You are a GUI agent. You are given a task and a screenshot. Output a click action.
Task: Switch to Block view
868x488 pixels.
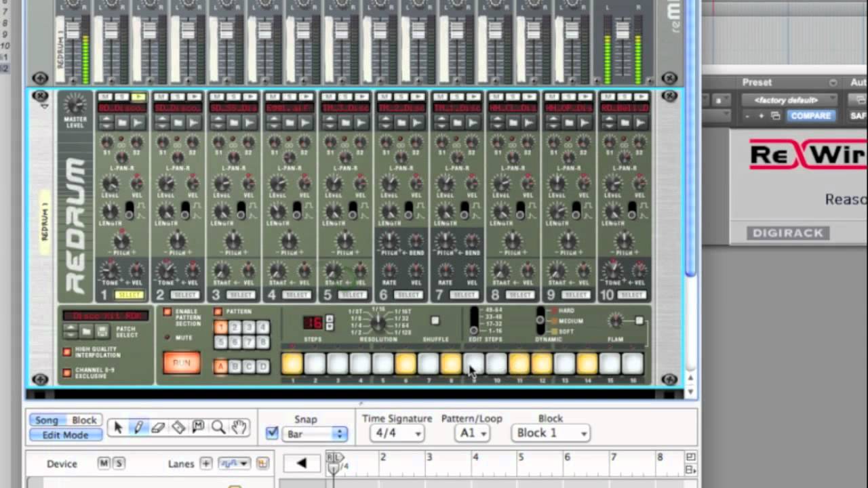[84, 420]
